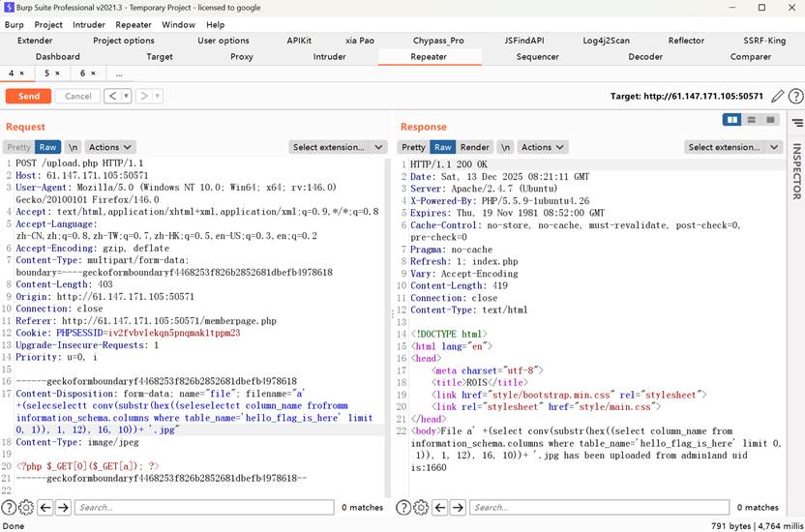Go to previous match in response search

pos(440,508)
